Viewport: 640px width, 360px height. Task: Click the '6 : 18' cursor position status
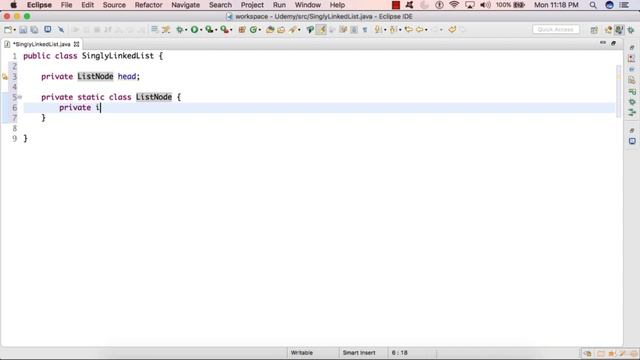tap(400, 353)
